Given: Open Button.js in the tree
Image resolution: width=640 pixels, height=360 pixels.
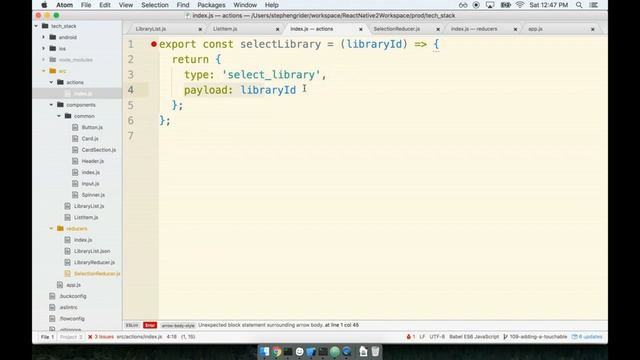Looking at the screenshot, I should (x=92, y=127).
